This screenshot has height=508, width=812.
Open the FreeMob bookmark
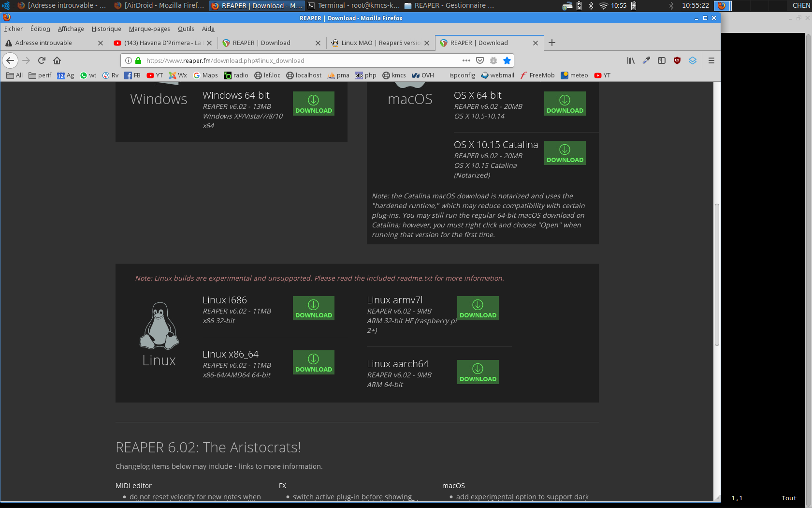pos(537,75)
